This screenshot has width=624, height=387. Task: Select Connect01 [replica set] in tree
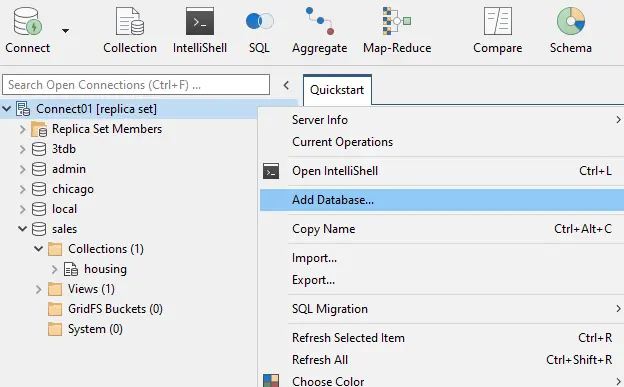tap(96, 109)
